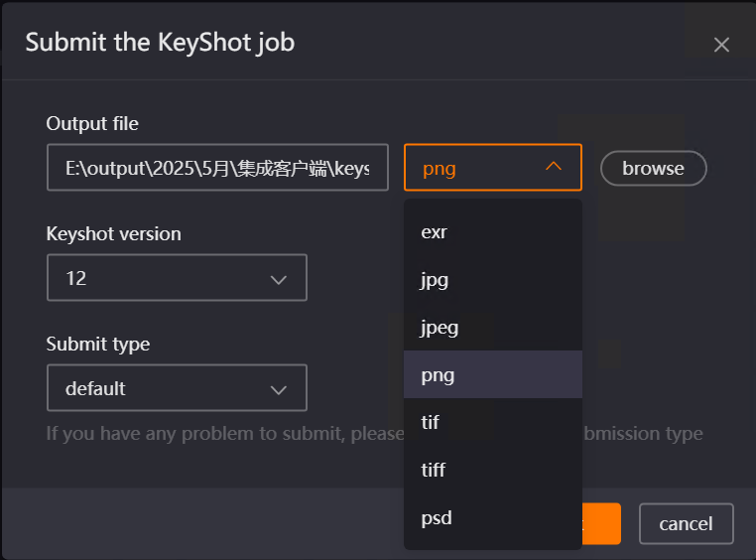The height and width of the screenshot is (560, 756).
Task: Choose psd from the format list
Action: tap(493, 518)
